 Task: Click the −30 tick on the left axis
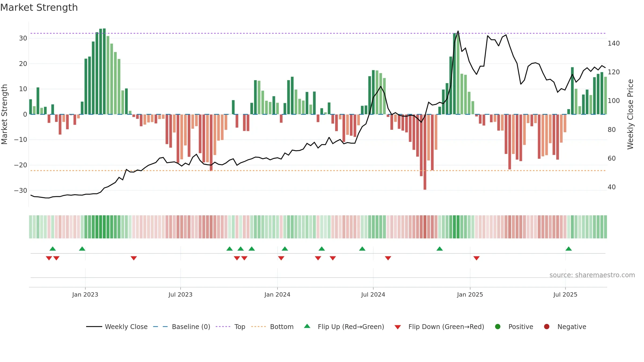[21, 191]
